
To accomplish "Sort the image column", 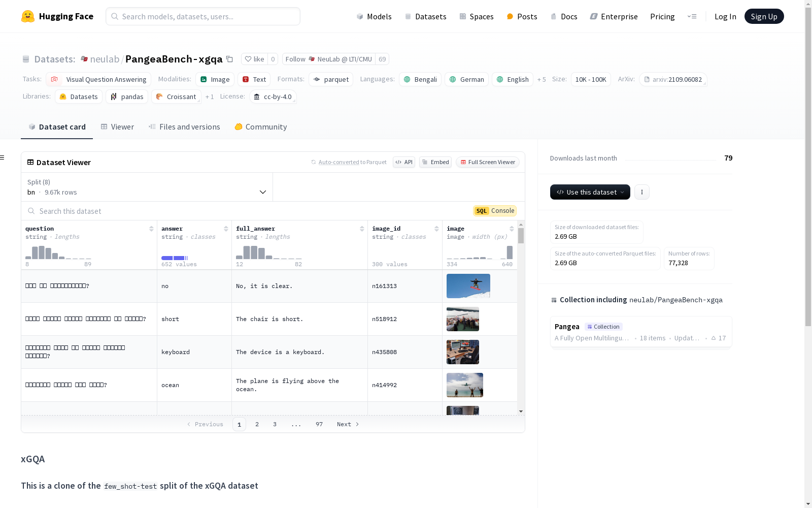I will [x=512, y=229].
